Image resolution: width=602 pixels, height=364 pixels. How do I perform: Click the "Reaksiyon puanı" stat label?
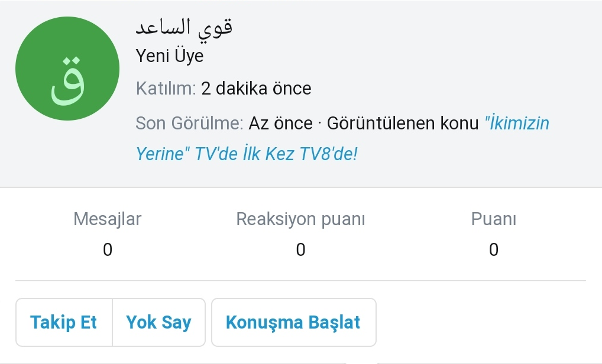300,219
